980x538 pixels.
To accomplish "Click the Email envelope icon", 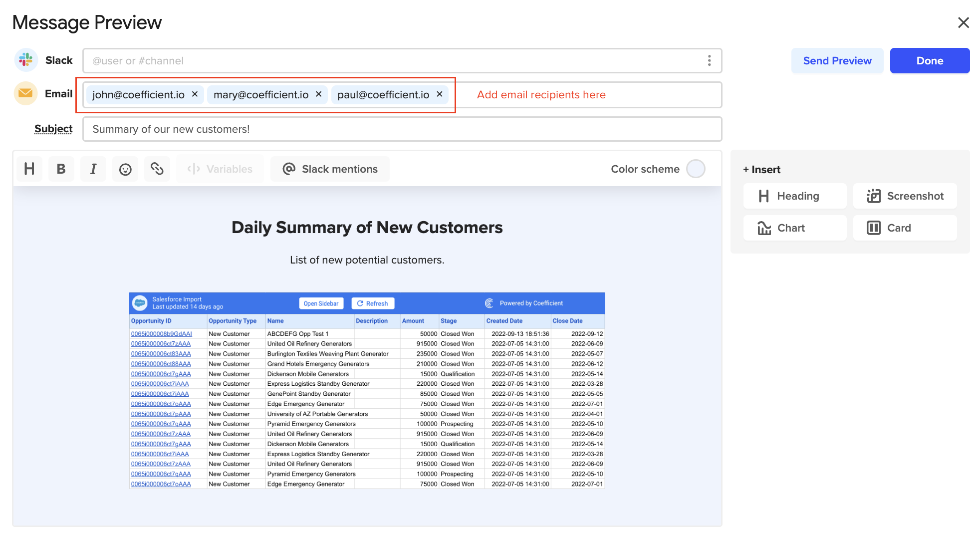I will tap(26, 93).
